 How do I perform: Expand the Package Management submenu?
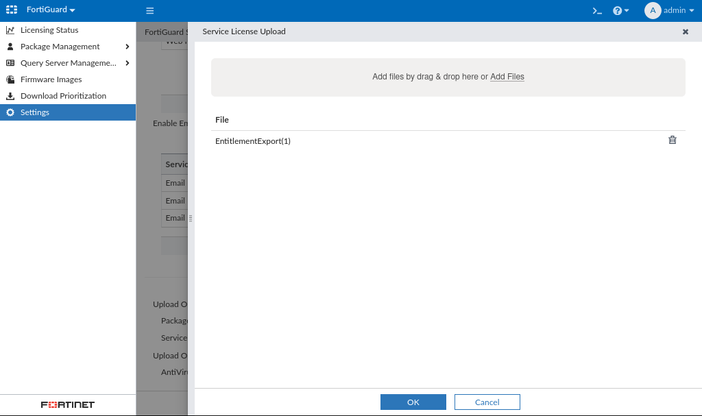coord(127,47)
